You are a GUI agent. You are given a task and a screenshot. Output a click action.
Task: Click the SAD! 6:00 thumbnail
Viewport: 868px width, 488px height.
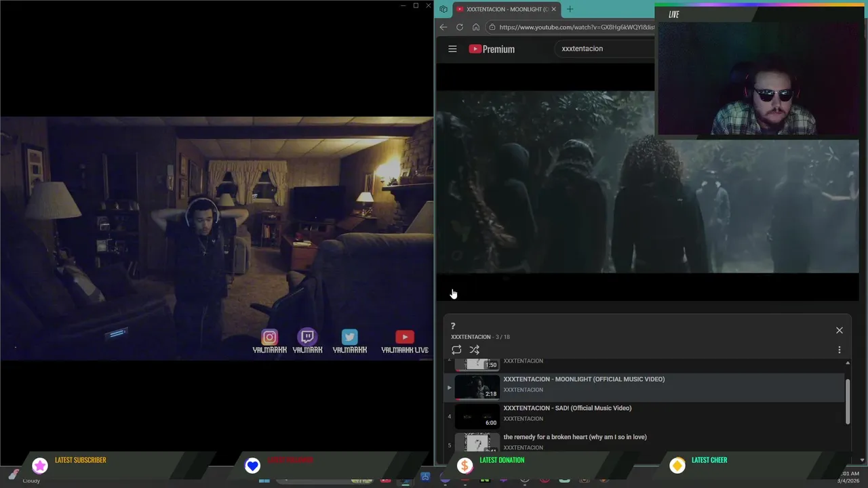tap(477, 415)
